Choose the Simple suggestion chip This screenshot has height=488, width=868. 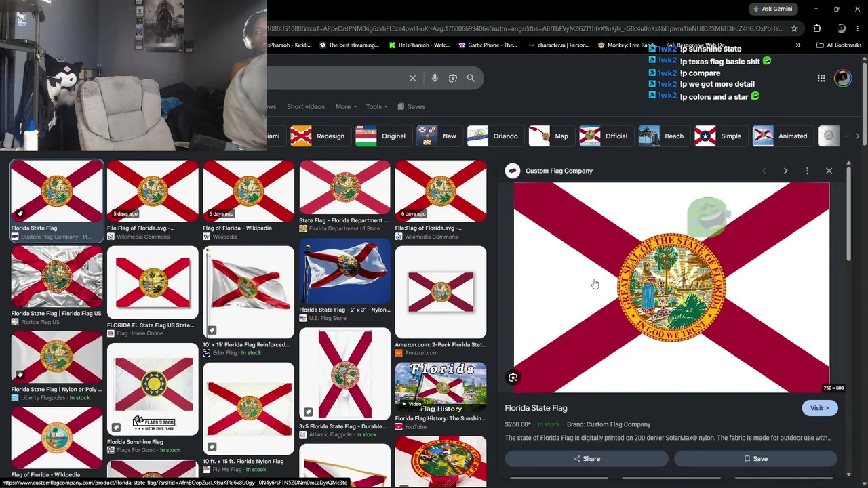coord(719,136)
